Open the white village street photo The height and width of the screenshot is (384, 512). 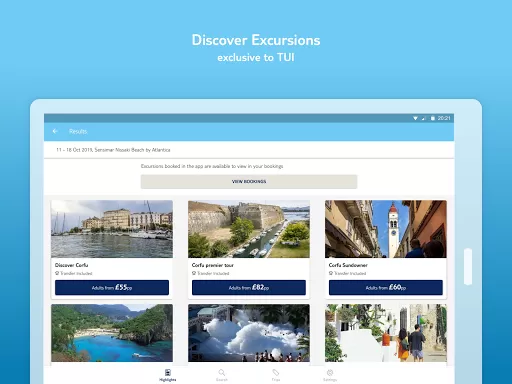click(x=386, y=333)
